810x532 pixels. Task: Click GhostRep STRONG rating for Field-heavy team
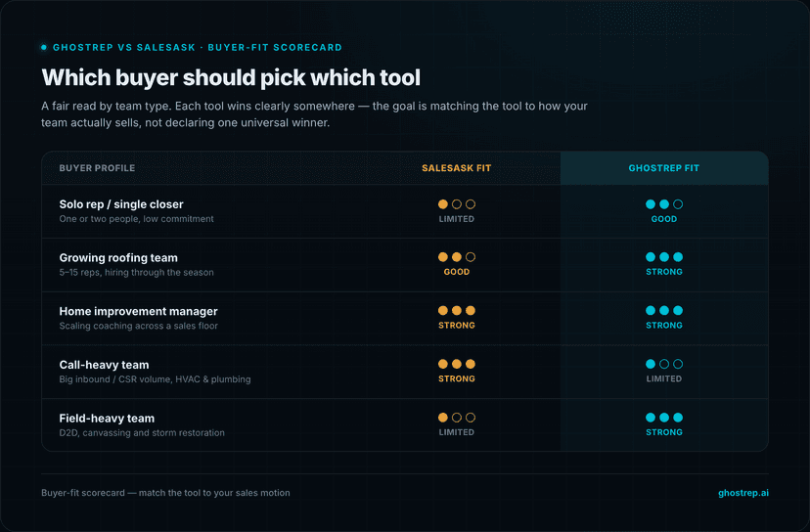664,432
